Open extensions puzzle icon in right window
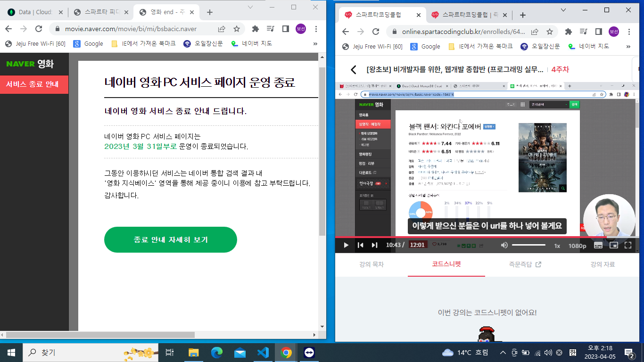This screenshot has height=362, width=644. [569, 32]
